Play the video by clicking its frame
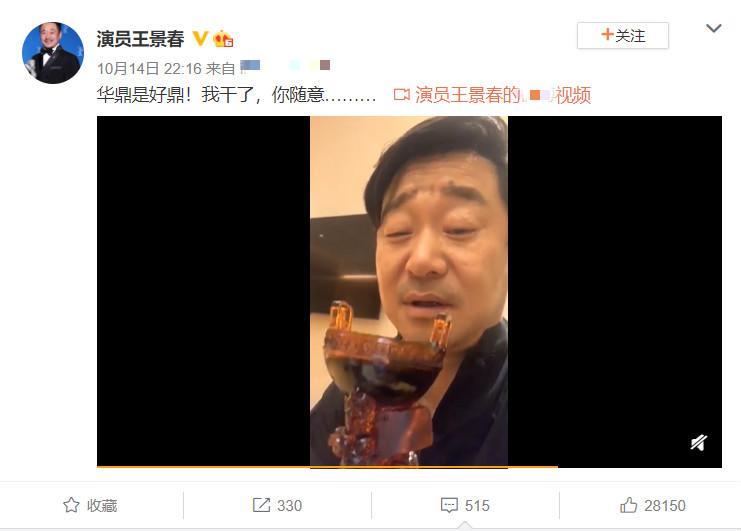741x531 pixels. [409, 291]
